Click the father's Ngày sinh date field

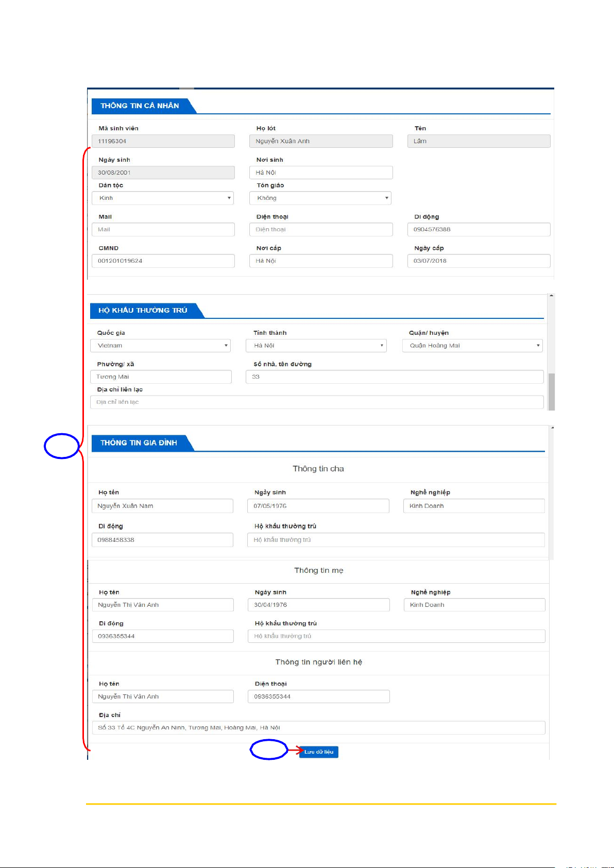(318, 506)
